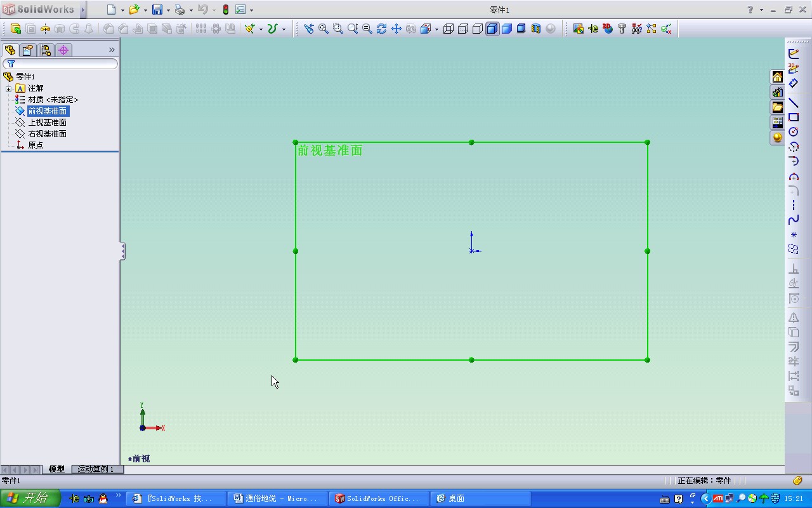Image resolution: width=812 pixels, height=508 pixels.
Task: Click the Extruded Boss/Base feature icon
Action: [x=16, y=29]
